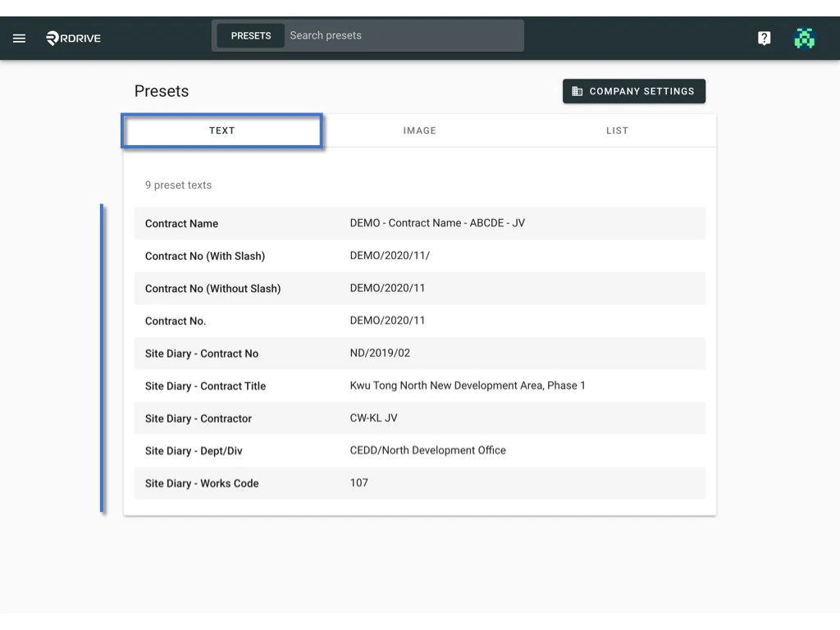Click the PRESETS search scope button
840x630 pixels.
(x=251, y=36)
